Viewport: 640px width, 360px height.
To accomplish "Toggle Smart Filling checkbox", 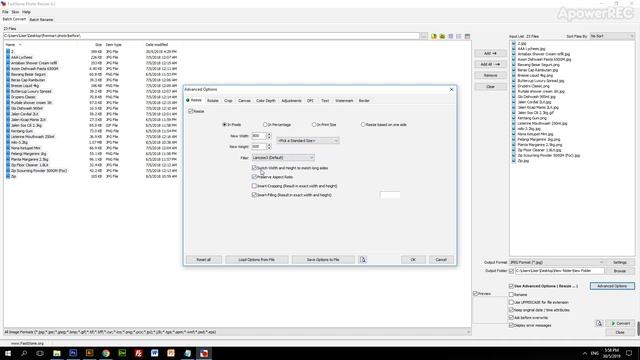I will tap(254, 195).
